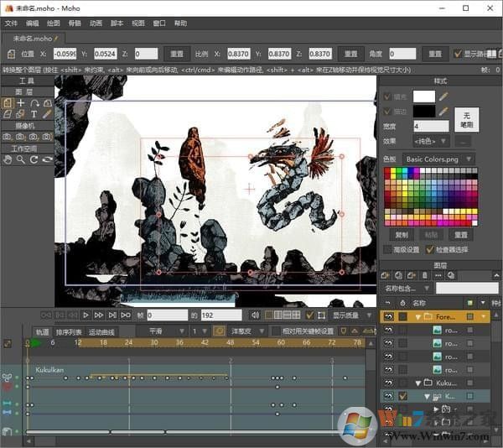Choose the Text tool in layer tools
Viewport: 503px width, 448px height.
point(34,114)
